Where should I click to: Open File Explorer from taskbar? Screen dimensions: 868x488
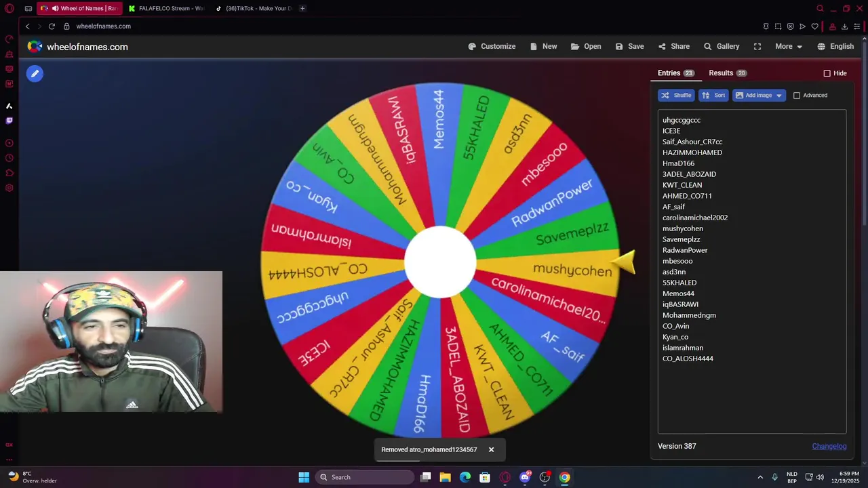pyautogui.click(x=446, y=477)
